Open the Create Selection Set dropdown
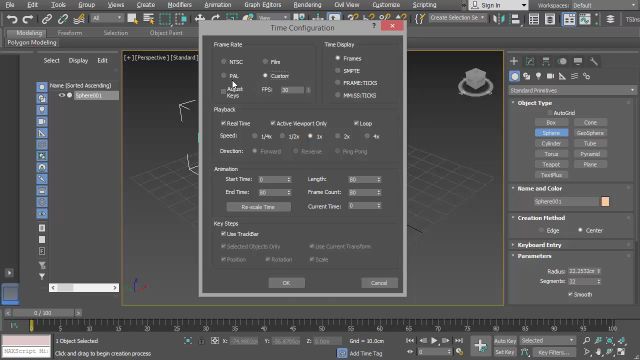 (x=458, y=18)
